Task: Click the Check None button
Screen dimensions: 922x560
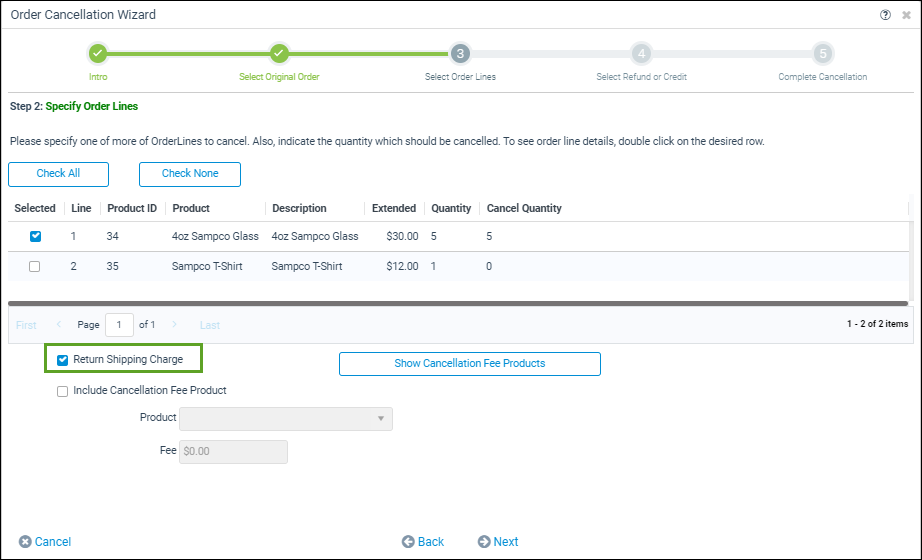Action: point(190,174)
